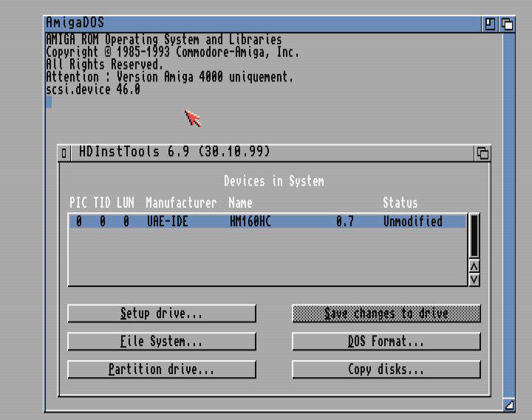Click the device list scroll down arrow

click(474, 280)
